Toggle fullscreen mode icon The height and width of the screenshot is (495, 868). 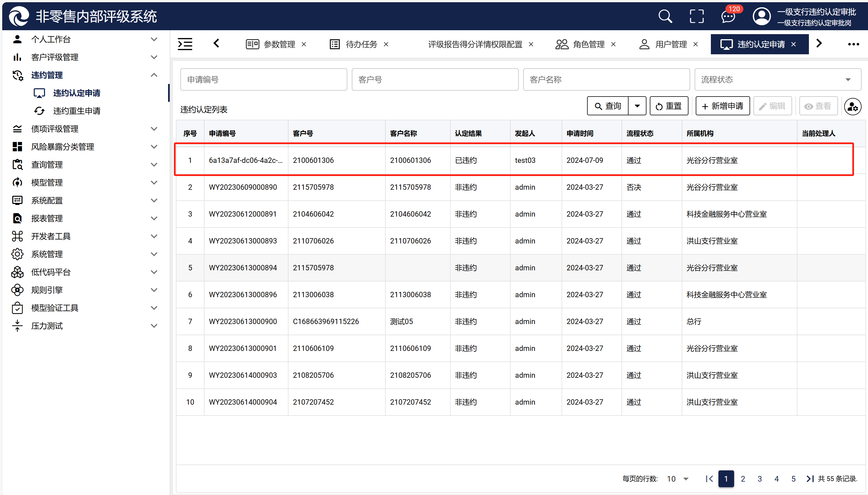697,16
